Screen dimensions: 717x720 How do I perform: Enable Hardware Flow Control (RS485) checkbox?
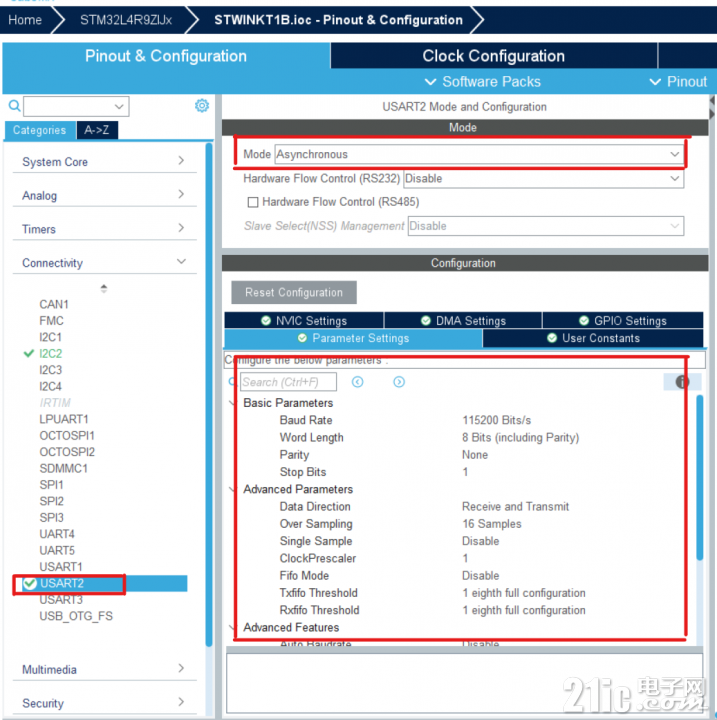253,202
